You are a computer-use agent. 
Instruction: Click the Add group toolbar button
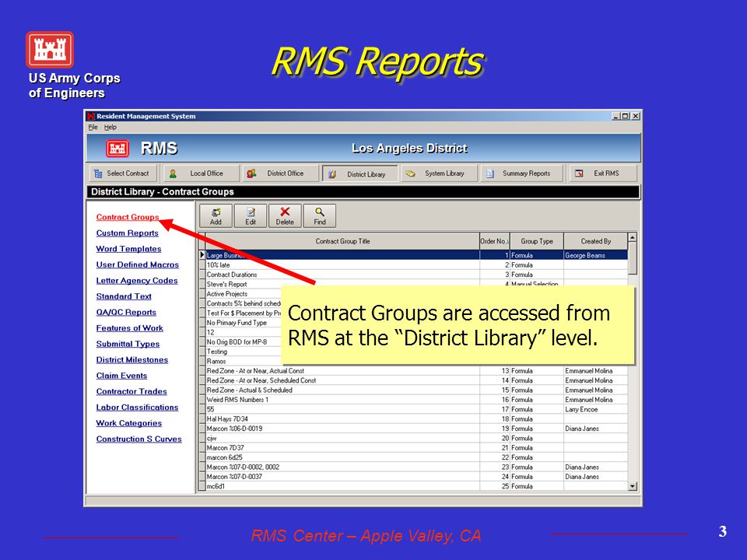216,215
